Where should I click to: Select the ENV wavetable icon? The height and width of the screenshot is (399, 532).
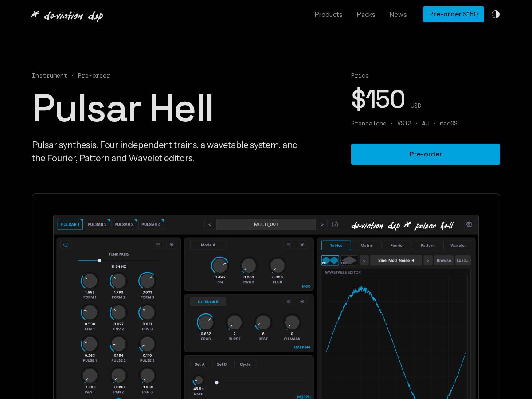349,260
